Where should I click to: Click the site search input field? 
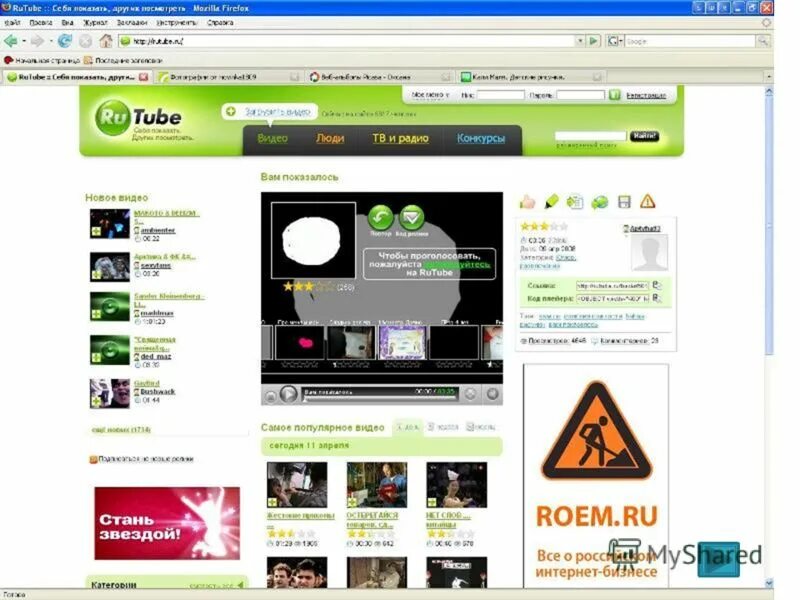point(590,135)
